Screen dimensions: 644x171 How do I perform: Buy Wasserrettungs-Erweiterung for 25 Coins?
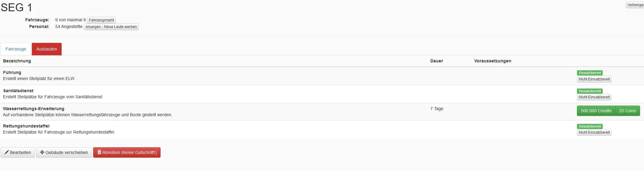pyautogui.click(x=627, y=111)
